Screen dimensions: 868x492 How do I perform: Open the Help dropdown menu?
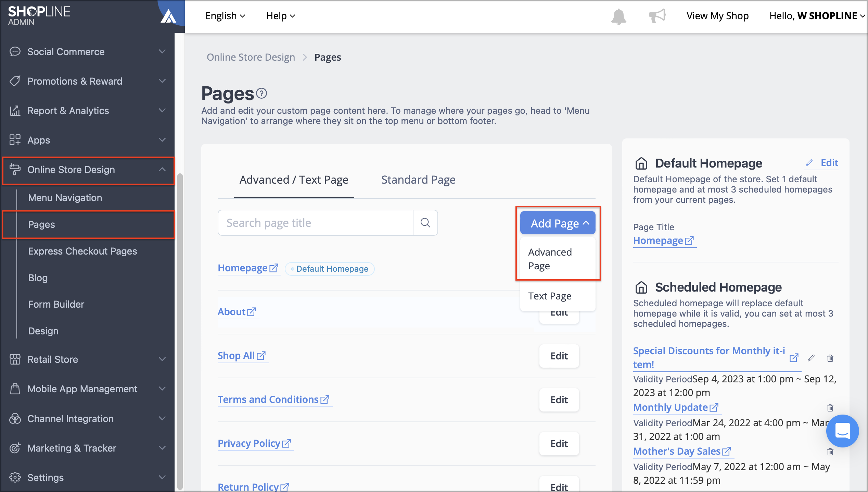click(x=281, y=16)
